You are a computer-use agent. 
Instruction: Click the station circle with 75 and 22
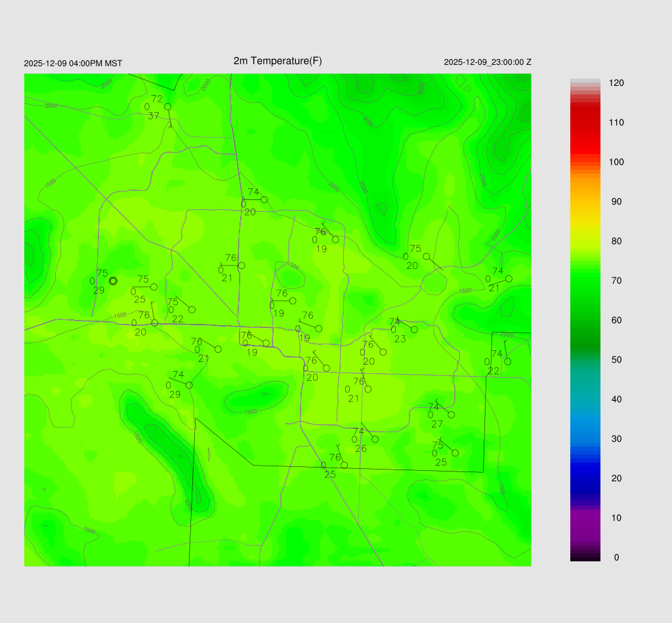pos(192,310)
